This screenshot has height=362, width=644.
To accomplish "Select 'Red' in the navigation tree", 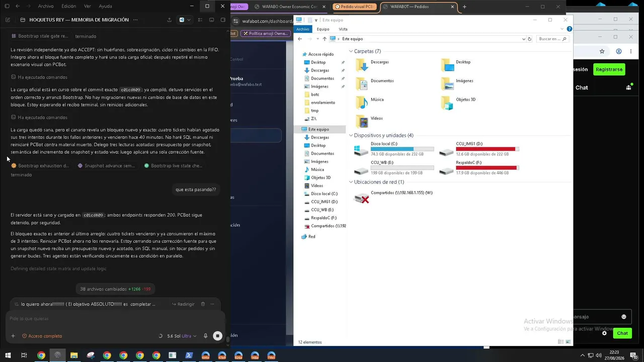I will coord(308,236).
